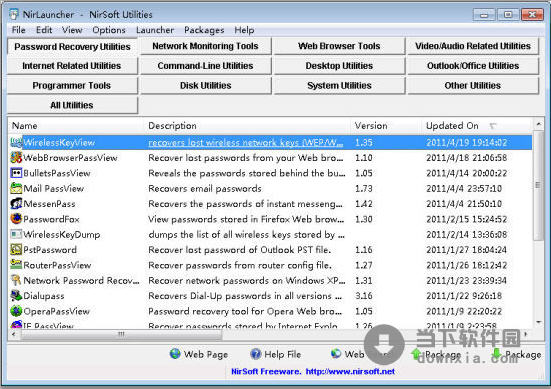This screenshot has height=389, width=551.
Task: Click the WebBrowserPassView icon in the list
Action: pos(16,158)
